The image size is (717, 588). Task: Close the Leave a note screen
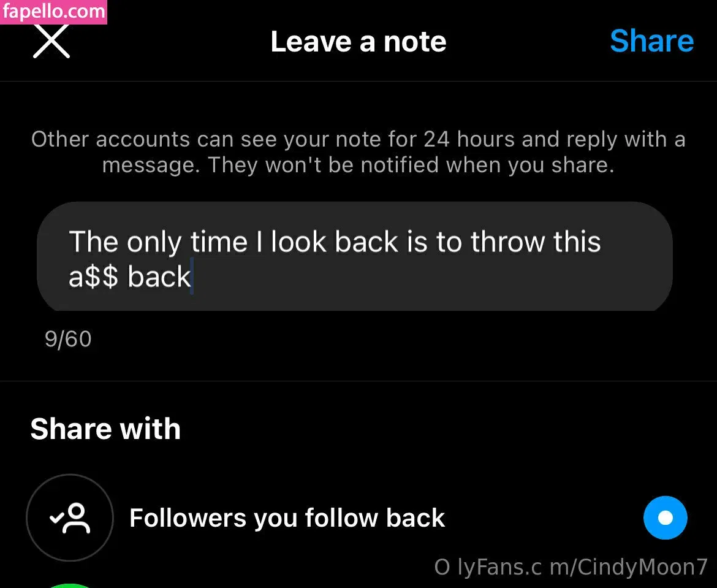[x=51, y=41]
